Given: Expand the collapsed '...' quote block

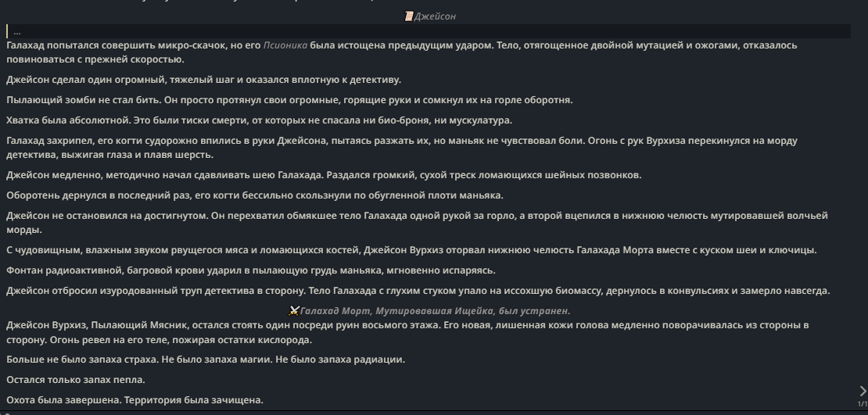Looking at the screenshot, I should click(x=429, y=31).
